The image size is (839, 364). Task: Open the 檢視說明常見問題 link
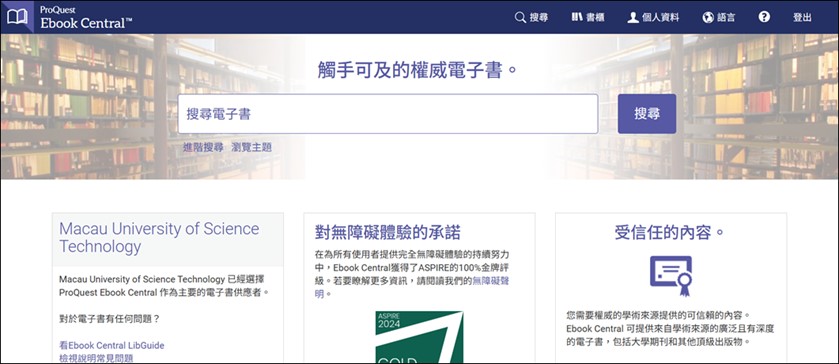click(x=96, y=358)
